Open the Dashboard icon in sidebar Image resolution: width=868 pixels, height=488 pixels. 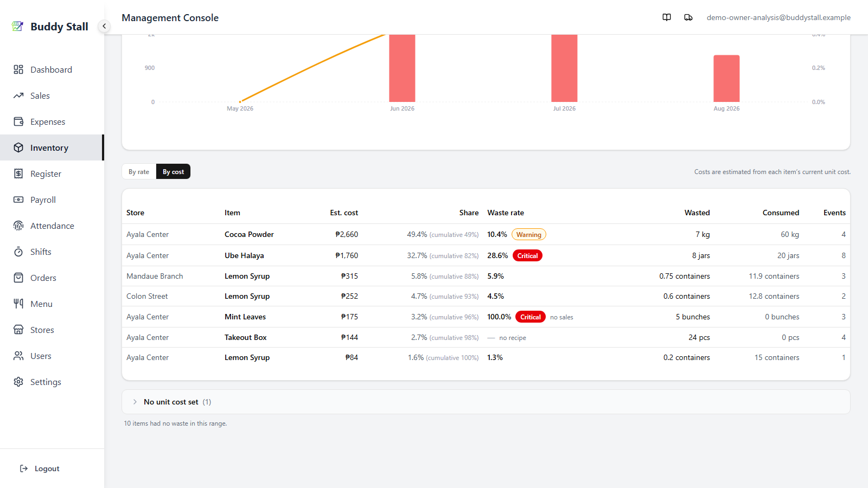tap(18, 69)
